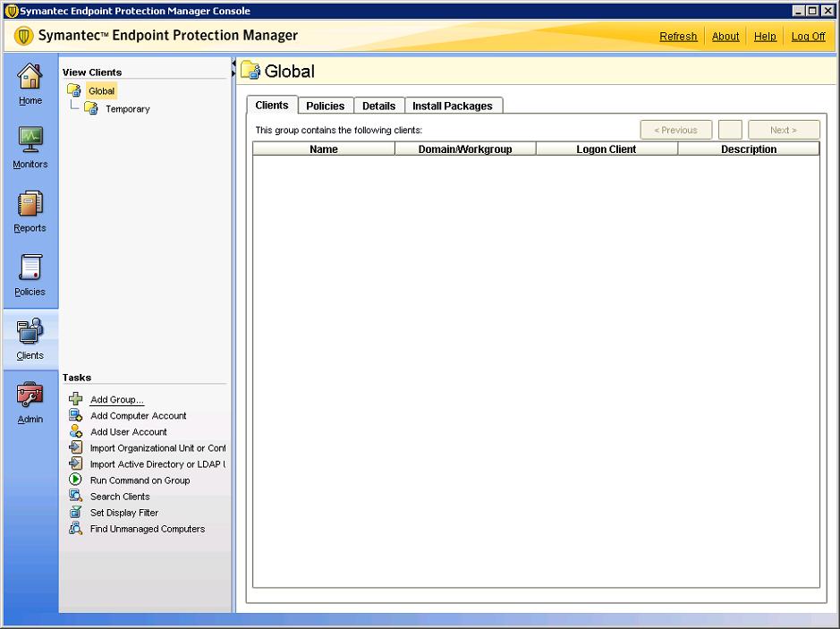Screen dimensions: 840x629
Task: Collapse the left pane with splitter arrow
Action: pos(233,64)
